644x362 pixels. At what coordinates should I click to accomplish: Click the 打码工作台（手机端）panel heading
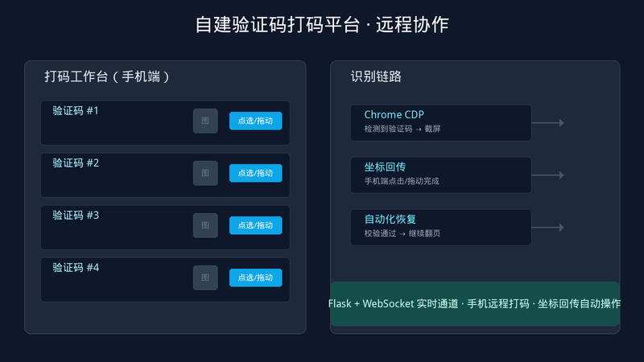107,76
